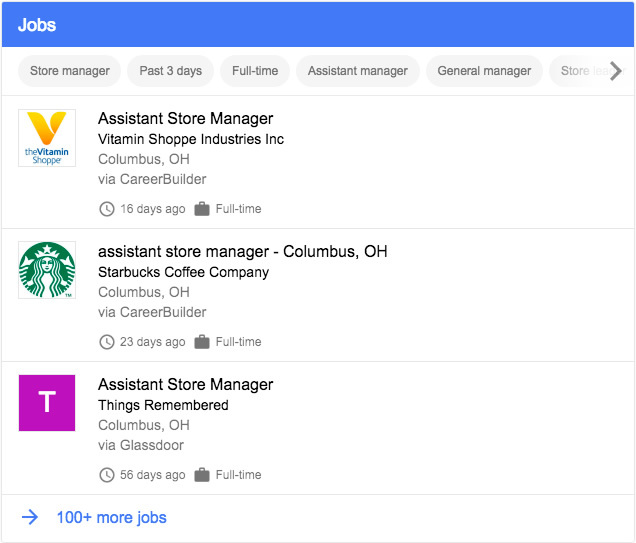Open 100+ more jobs link
This screenshot has width=636, height=543.
tap(111, 517)
